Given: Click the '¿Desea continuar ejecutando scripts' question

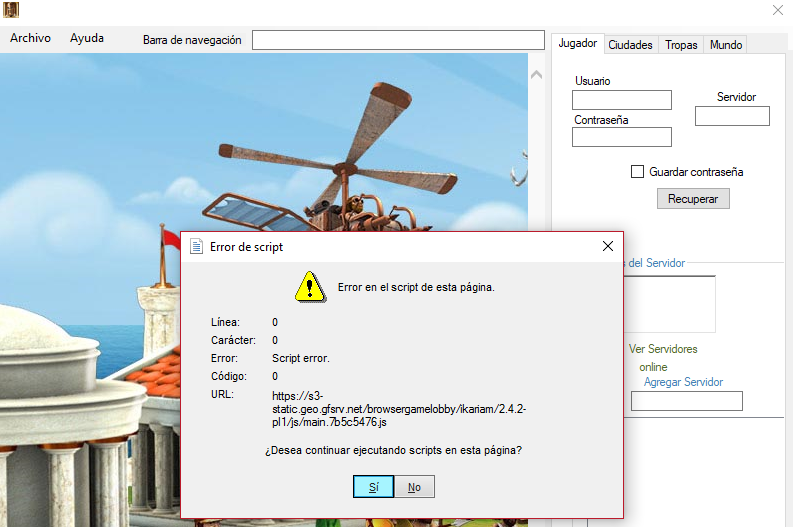Looking at the screenshot, I should click(393, 450).
